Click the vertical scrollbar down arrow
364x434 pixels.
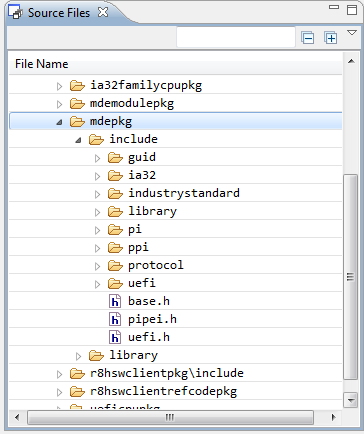pos(351,400)
